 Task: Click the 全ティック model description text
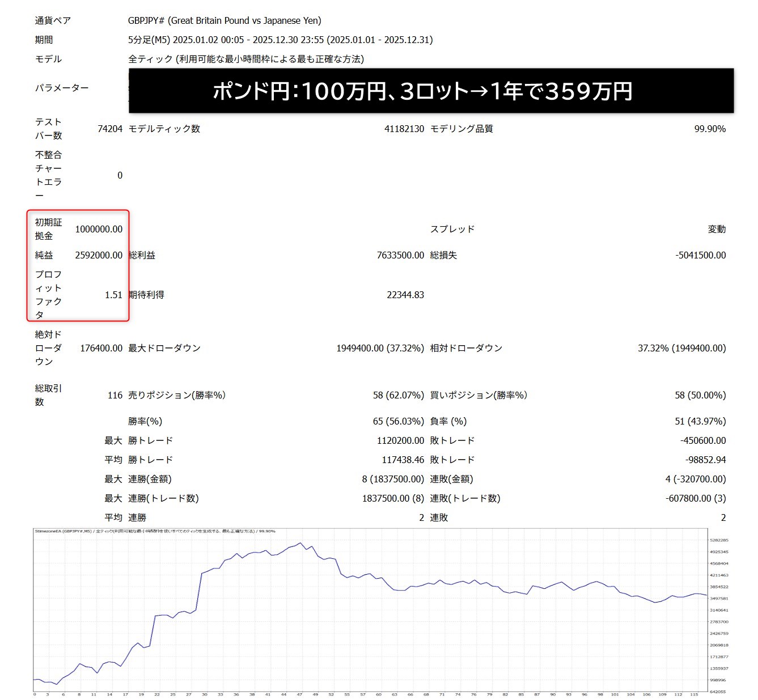[246, 59]
